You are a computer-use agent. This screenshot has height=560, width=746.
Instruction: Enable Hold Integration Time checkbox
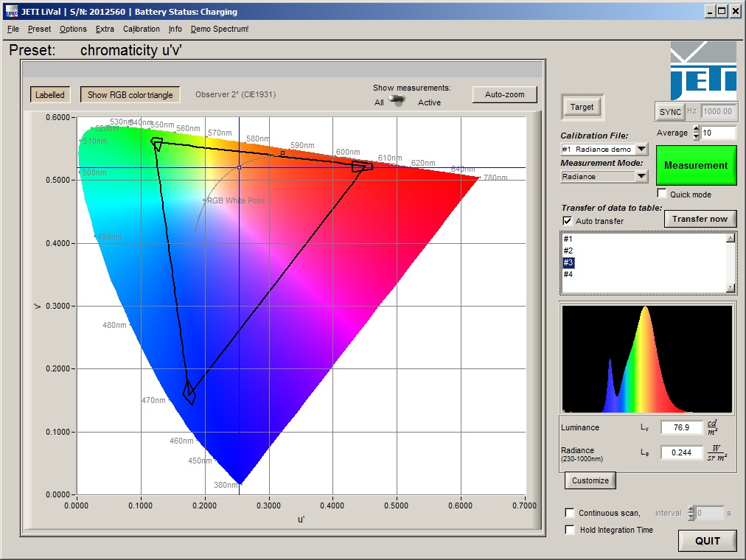(x=570, y=530)
